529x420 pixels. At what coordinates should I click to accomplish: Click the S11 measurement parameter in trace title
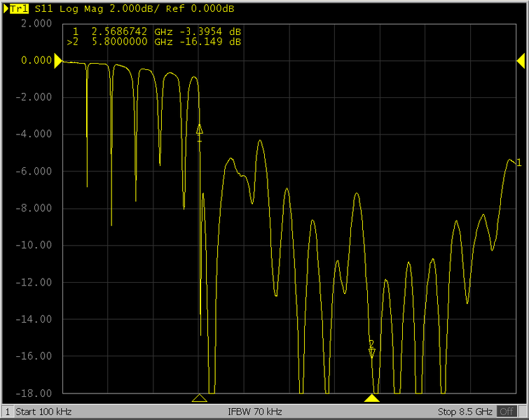click(43, 9)
